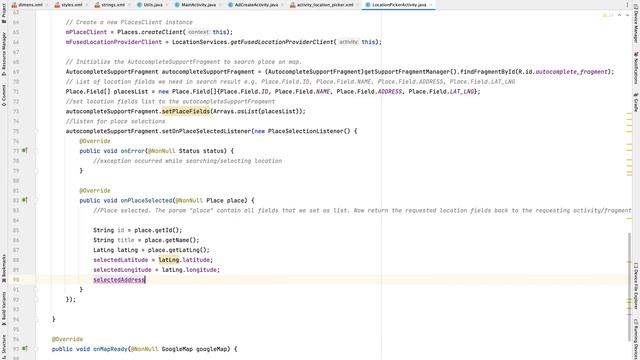
Task: Open the Device Manager panel
Action: [636, 23]
